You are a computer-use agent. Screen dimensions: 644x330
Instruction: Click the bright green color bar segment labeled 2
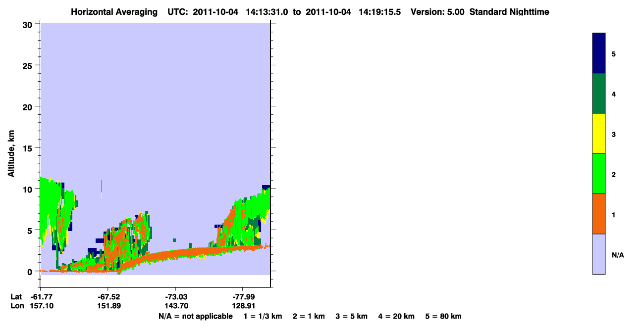pos(599,174)
